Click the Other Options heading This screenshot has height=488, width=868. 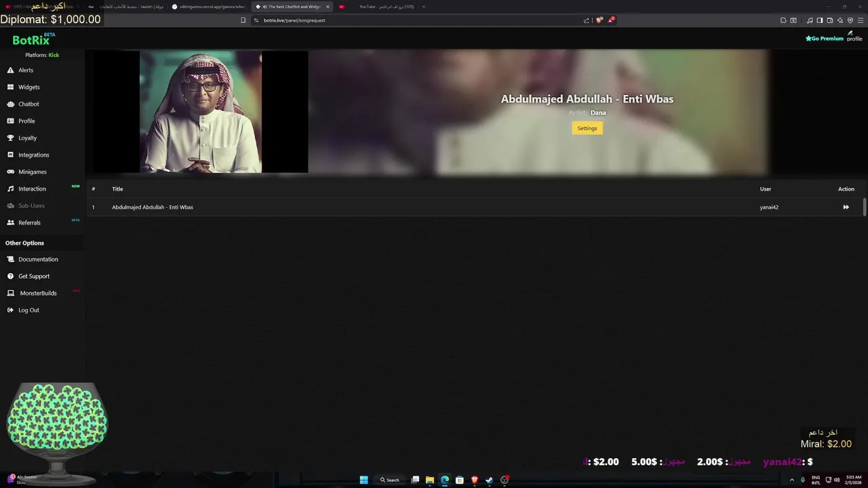(24, 243)
